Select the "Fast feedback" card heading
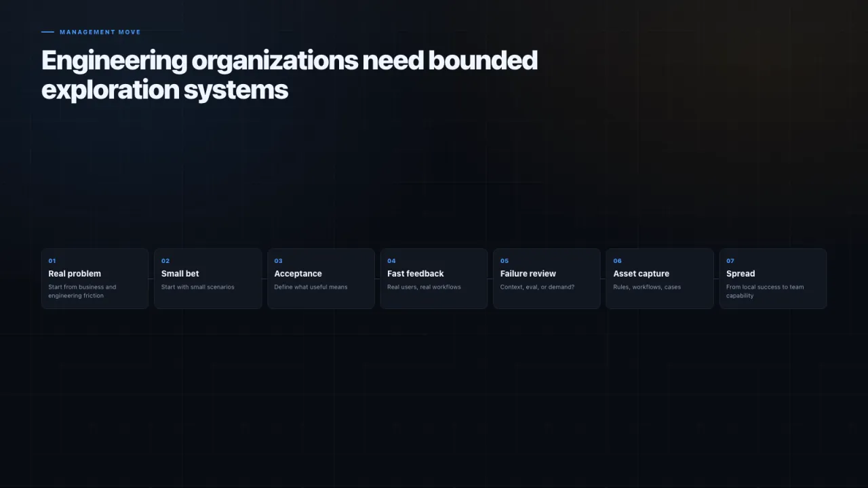868x488 pixels. (x=416, y=274)
